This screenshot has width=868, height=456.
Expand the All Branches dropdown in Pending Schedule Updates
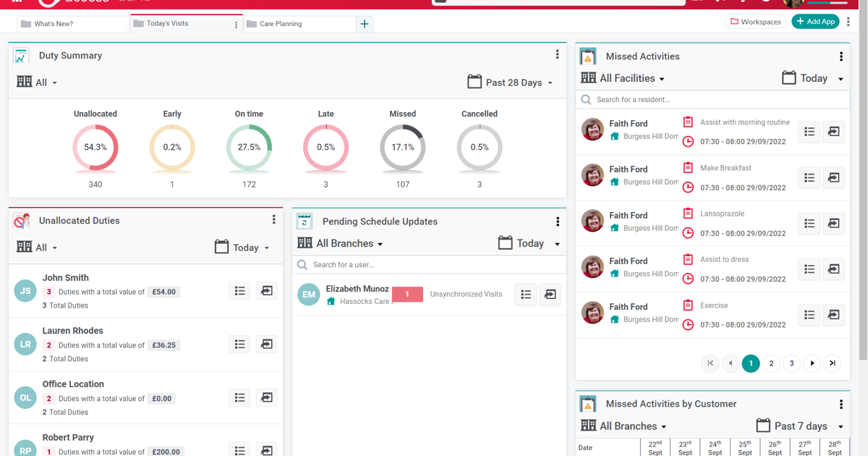[x=340, y=244]
